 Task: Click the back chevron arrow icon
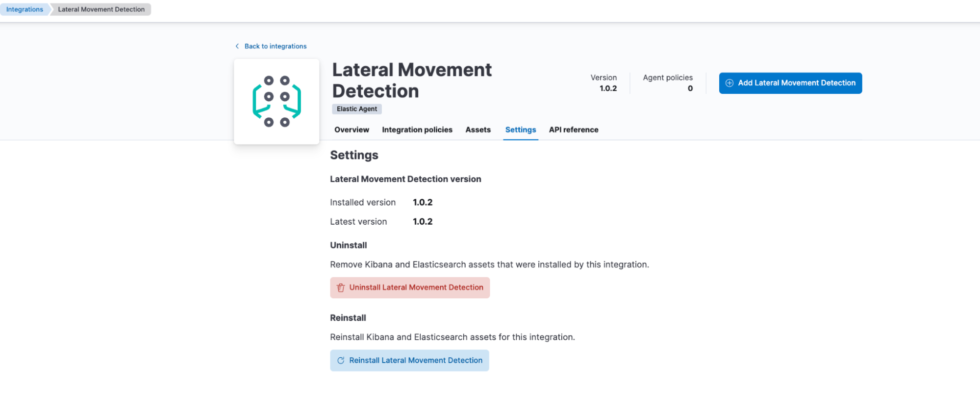(237, 46)
